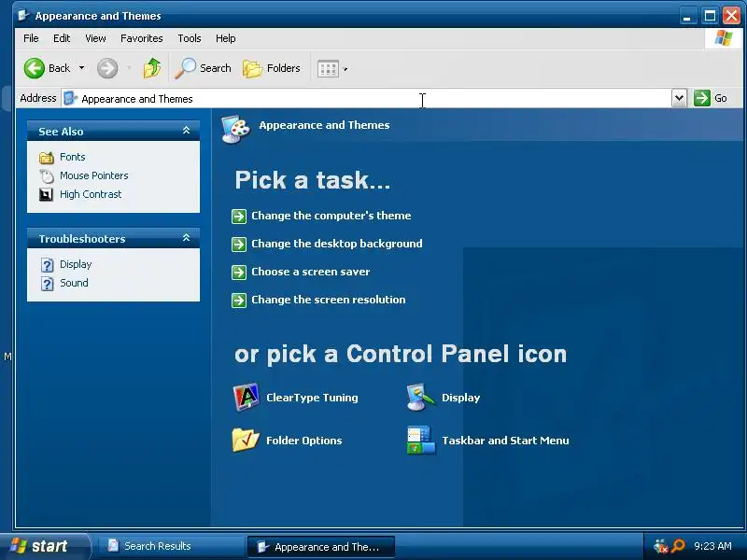Click the green Go arrow icon
Viewport: 747px width, 560px height.
tap(702, 98)
